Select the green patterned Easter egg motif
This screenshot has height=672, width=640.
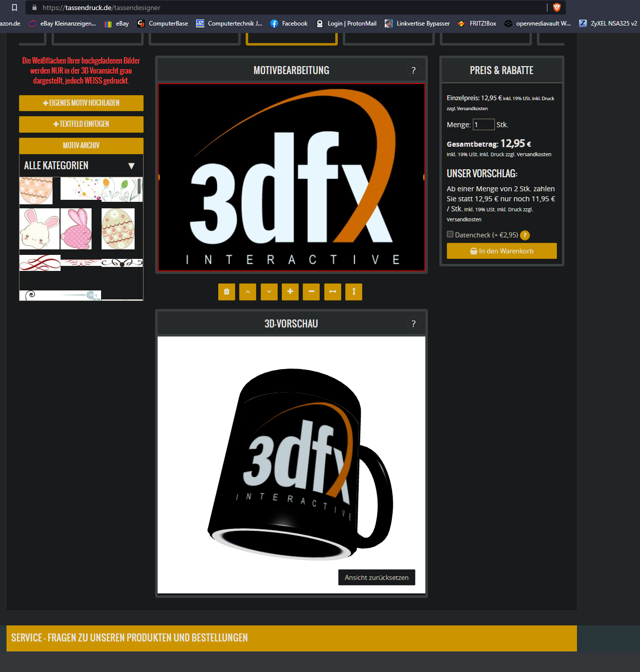(x=118, y=229)
